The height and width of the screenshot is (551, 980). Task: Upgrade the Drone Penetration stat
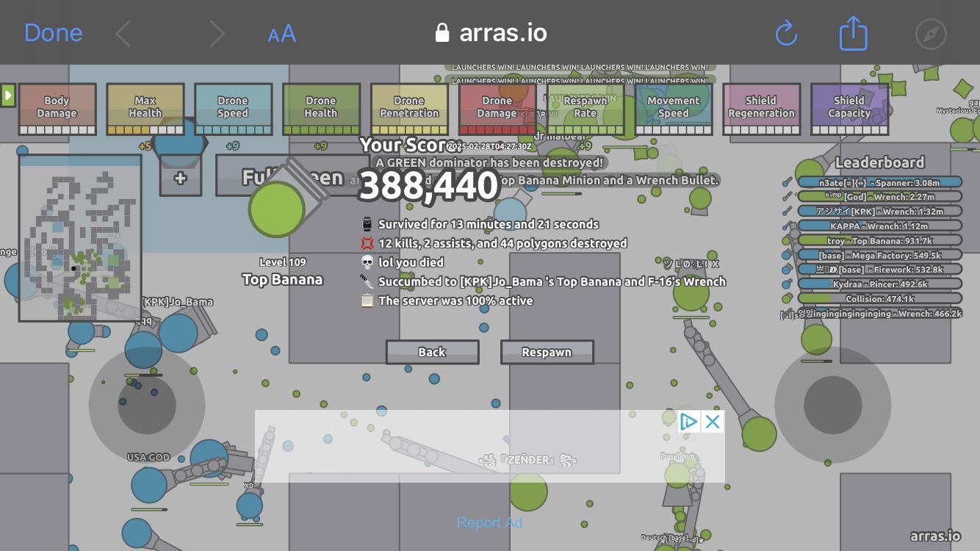point(409,109)
